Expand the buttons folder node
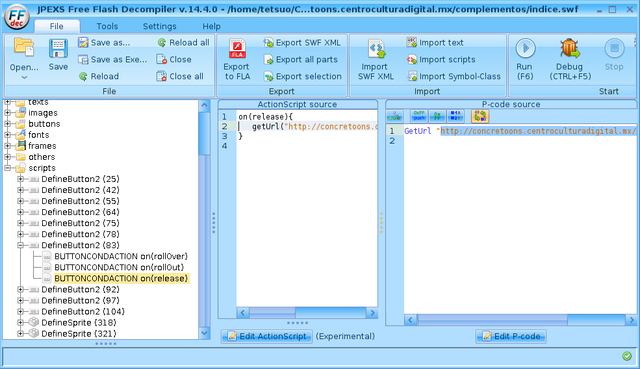The height and width of the screenshot is (369, 640). pyautogui.click(x=7, y=124)
